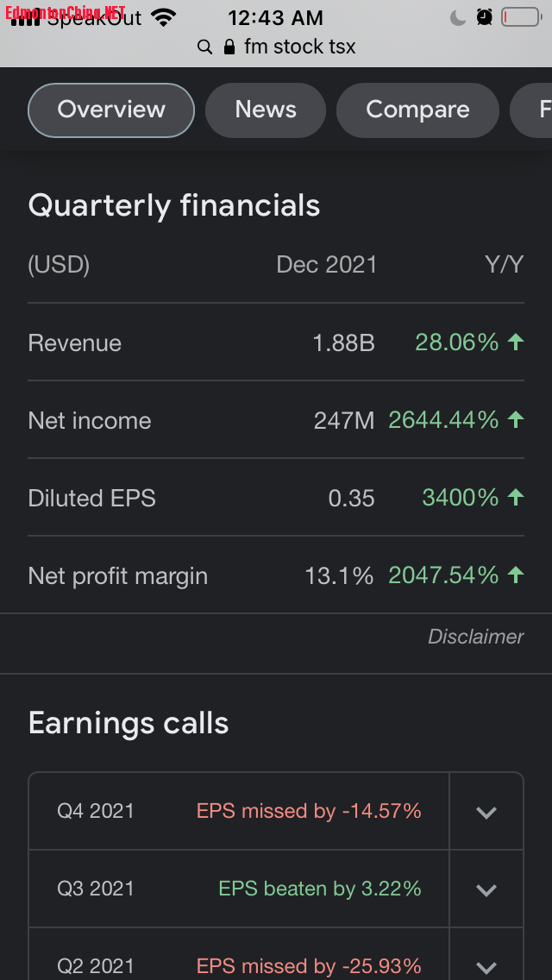Tap the search magnifier icon in address bar
Image resolution: width=552 pixels, height=980 pixels.
tap(204, 47)
